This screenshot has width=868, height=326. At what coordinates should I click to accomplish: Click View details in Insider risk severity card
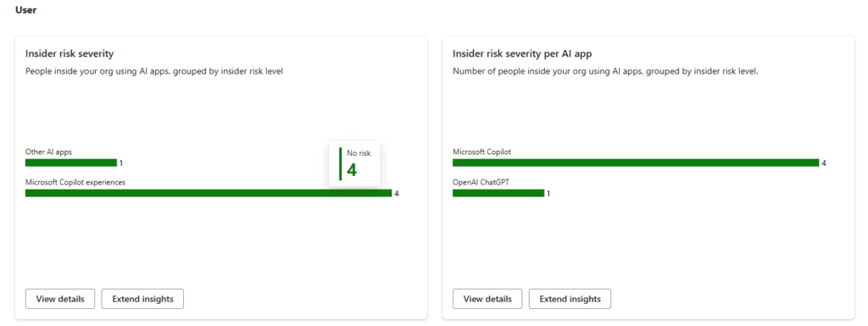[60, 299]
